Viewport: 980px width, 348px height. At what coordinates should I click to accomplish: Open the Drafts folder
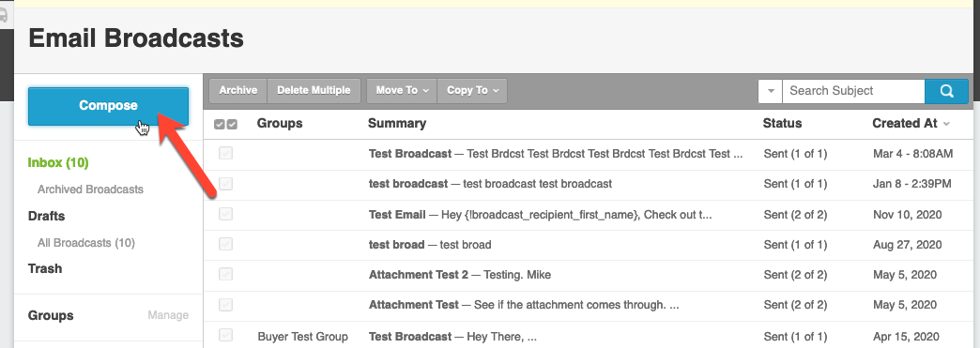point(46,216)
